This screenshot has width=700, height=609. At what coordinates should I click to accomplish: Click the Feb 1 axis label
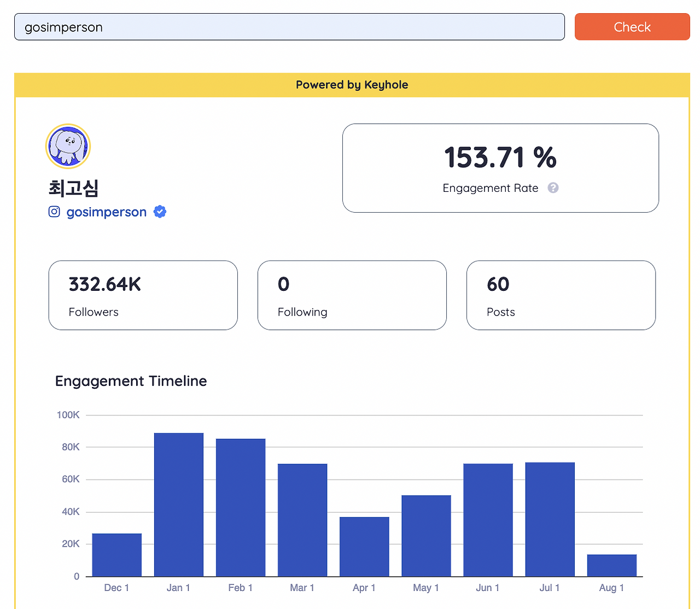click(241, 588)
